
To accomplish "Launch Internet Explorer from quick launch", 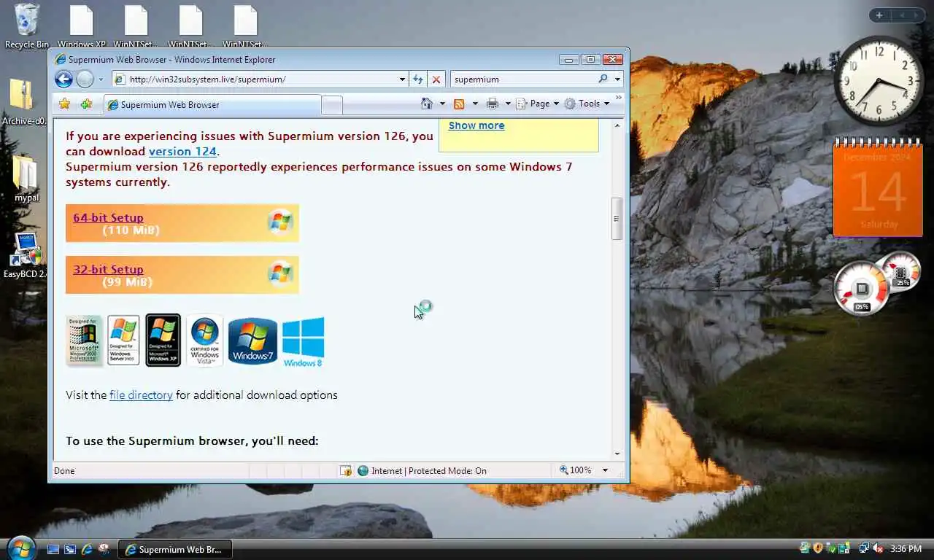I will [87, 549].
